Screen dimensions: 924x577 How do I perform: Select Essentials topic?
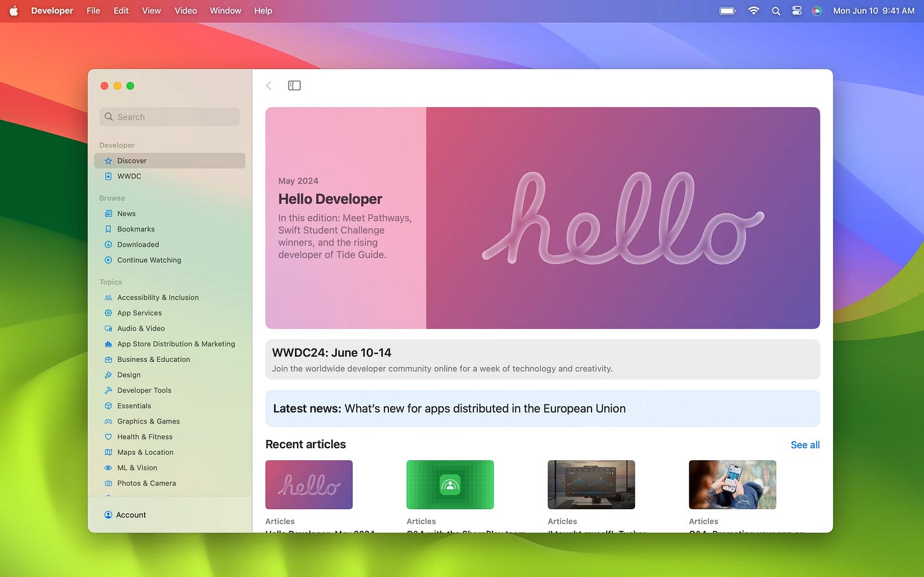(x=169, y=406)
